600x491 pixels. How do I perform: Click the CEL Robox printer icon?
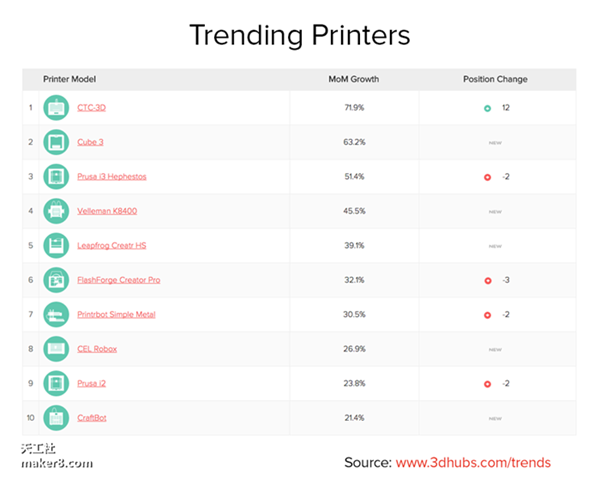(x=56, y=349)
